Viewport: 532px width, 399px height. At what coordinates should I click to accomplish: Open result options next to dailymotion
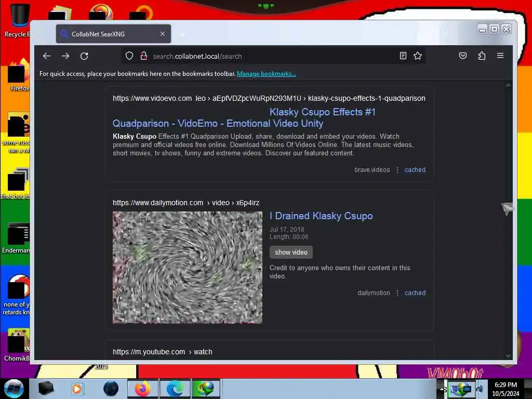[x=397, y=293]
